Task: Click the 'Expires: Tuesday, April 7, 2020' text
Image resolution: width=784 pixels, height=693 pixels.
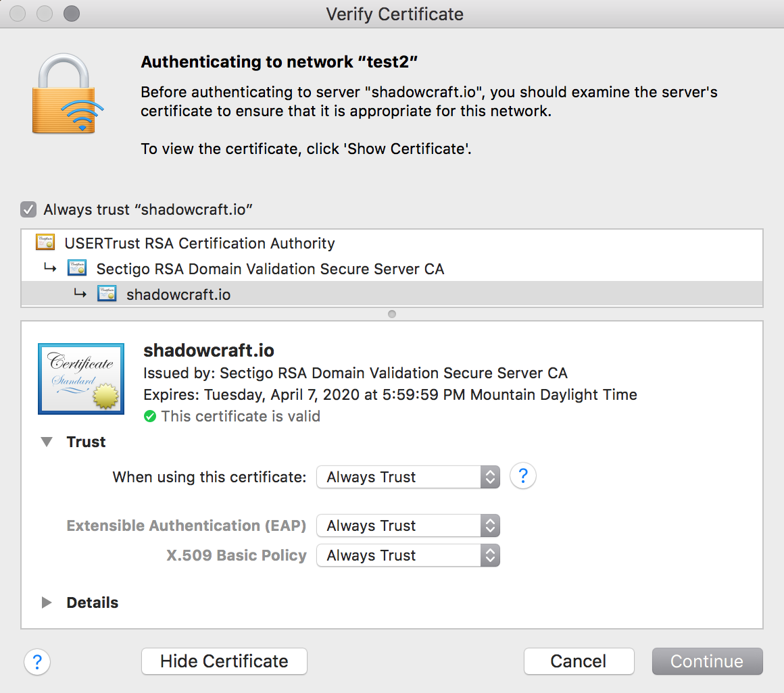Action: 390,394
